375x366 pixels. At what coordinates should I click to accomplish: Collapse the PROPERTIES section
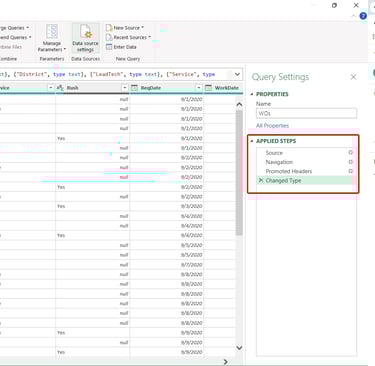252,94
